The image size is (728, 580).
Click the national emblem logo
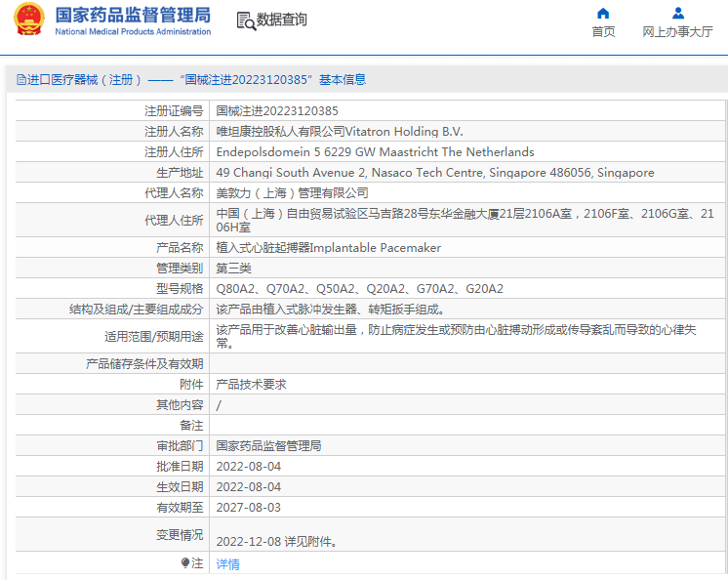click(29, 20)
